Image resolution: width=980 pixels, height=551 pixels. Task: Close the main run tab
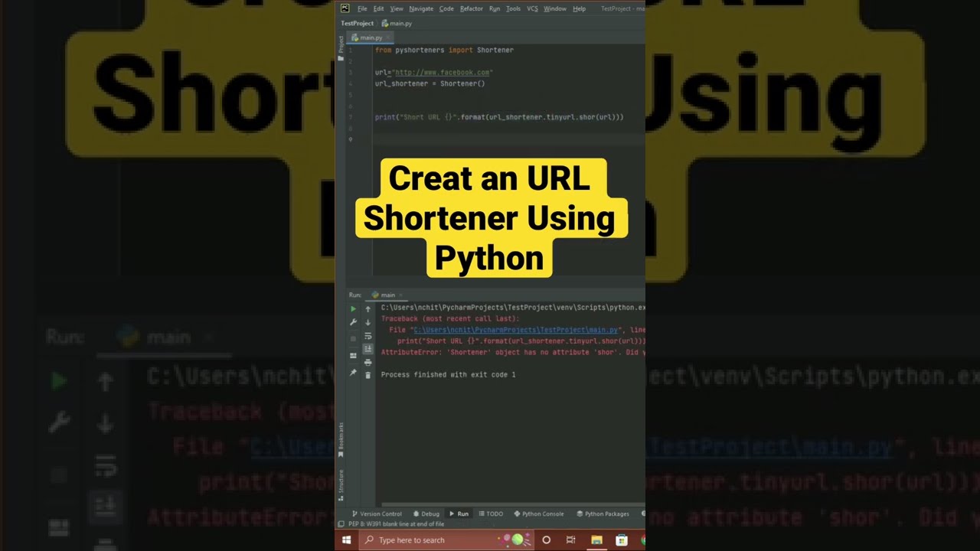[400, 295]
